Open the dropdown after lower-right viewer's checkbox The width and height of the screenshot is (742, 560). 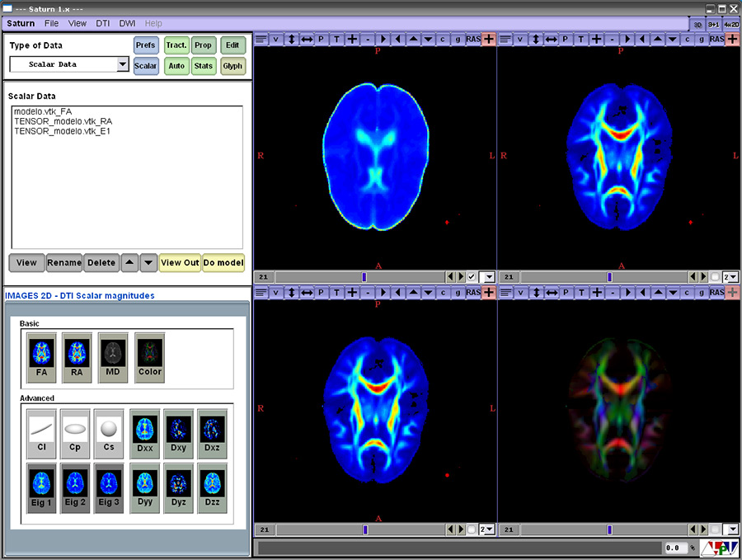click(x=730, y=529)
